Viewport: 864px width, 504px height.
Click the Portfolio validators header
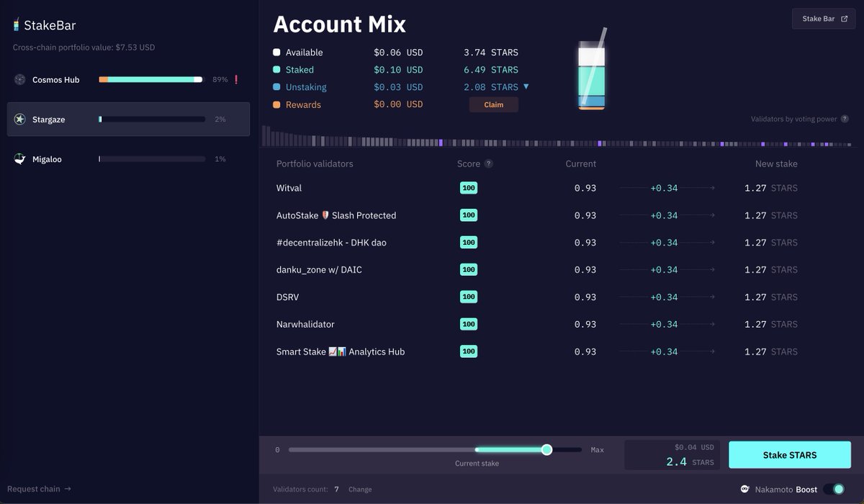315,163
